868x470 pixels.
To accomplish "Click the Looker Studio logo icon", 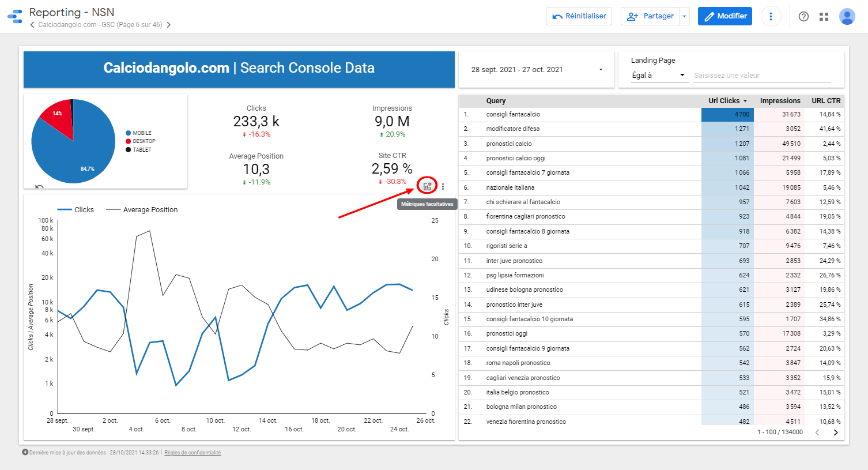I will 15,17.
